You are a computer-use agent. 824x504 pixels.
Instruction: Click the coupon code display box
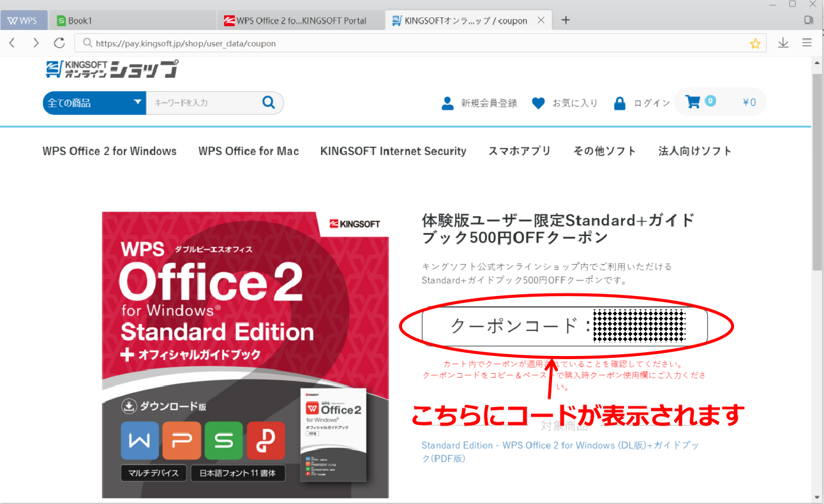pyautogui.click(x=565, y=326)
